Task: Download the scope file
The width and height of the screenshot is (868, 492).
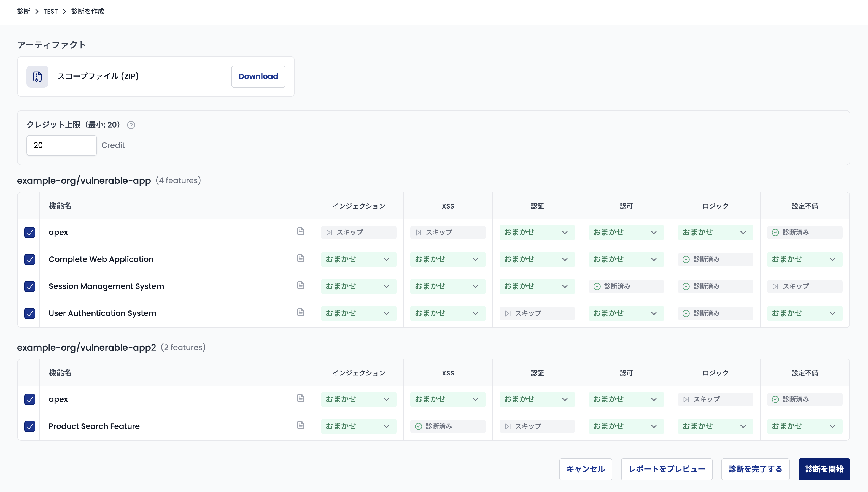Action: 258,76
